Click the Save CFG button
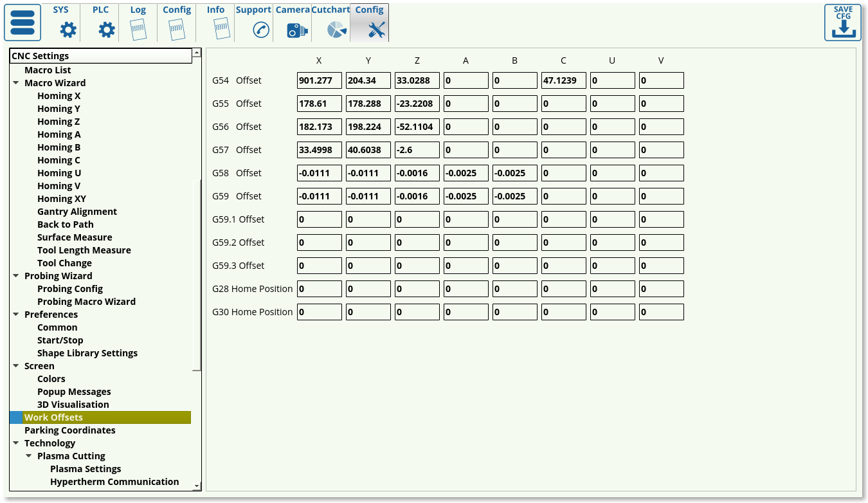Screen dimensions: 868x503 [842, 23]
